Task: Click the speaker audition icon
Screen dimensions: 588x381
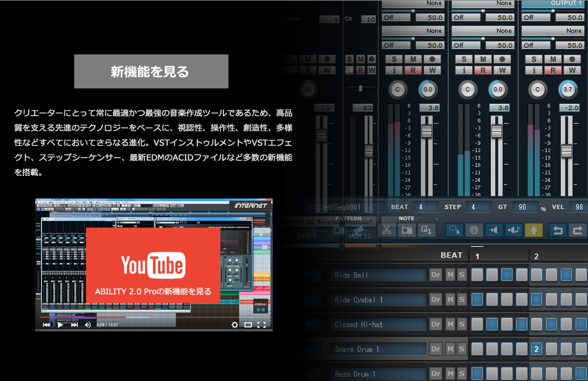Action: coord(493,230)
